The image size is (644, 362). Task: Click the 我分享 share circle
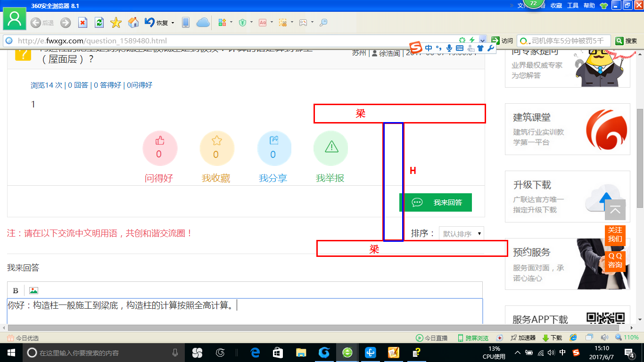tap(274, 148)
